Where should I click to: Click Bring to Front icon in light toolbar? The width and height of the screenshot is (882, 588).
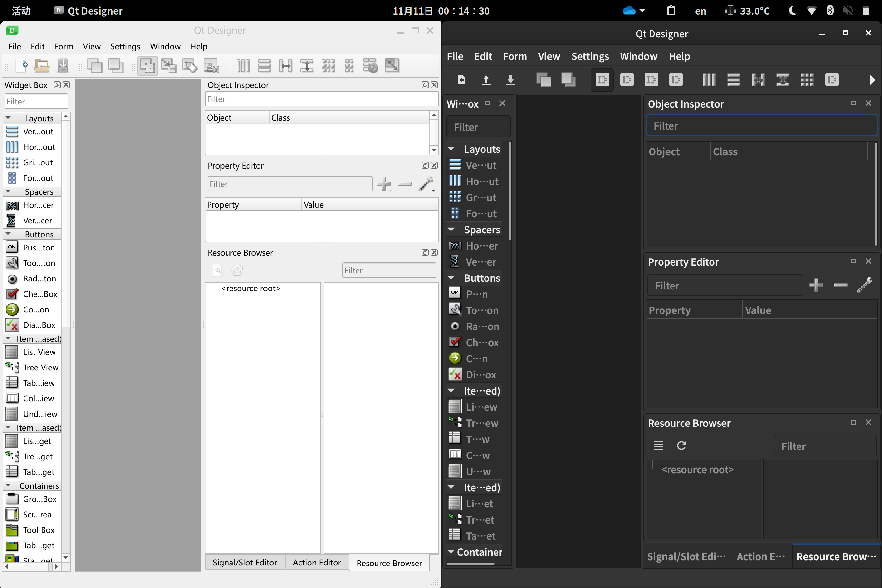click(x=116, y=66)
